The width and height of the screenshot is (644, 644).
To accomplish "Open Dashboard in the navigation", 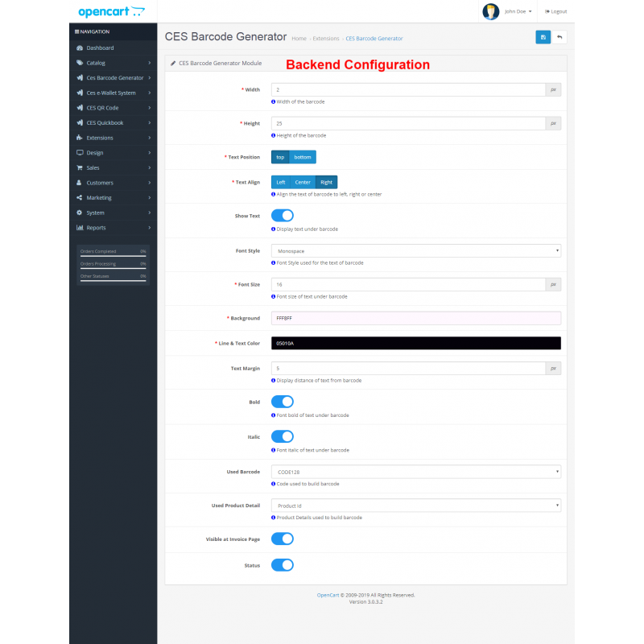I will pyautogui.click(x=113, y=48).
